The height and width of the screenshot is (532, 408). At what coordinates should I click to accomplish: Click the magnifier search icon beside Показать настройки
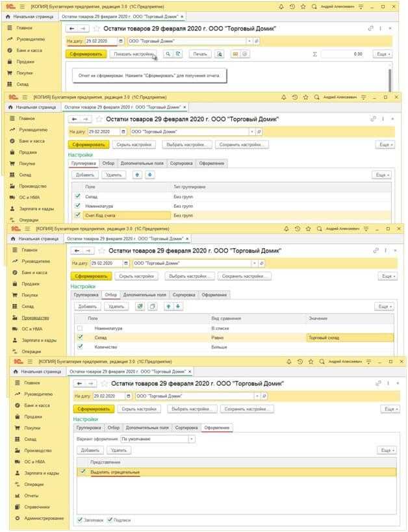[x=168, y=55]
